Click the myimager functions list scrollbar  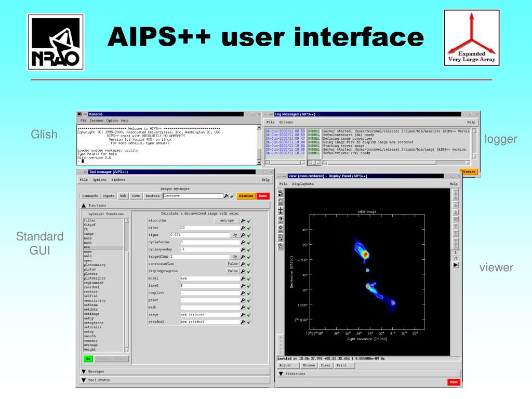point(127,285)
